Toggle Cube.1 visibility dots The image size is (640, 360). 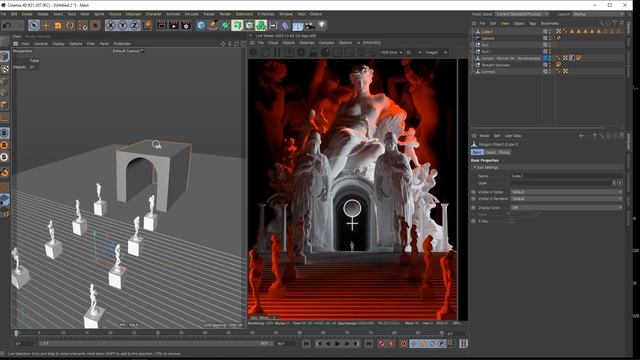point(550,31)
